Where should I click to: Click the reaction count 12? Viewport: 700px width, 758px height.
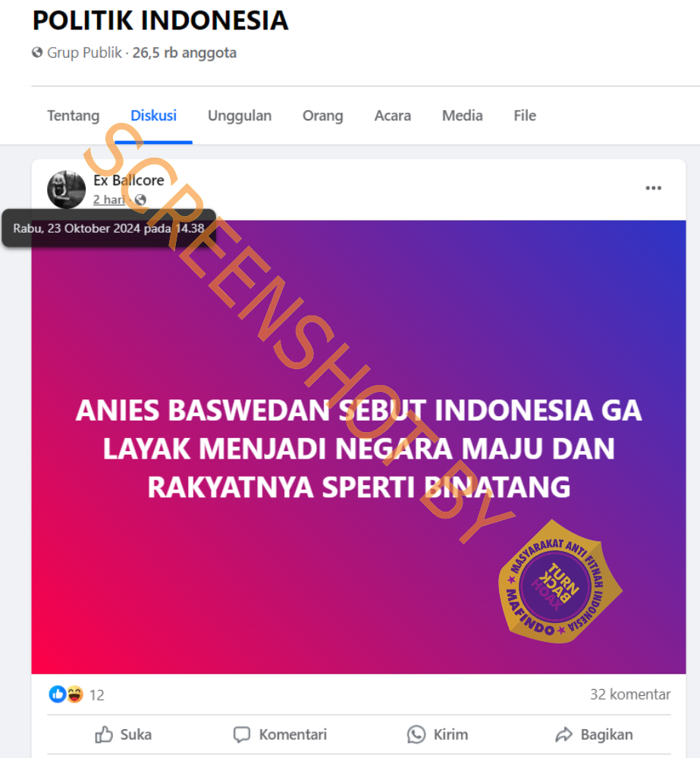[97, 695]
